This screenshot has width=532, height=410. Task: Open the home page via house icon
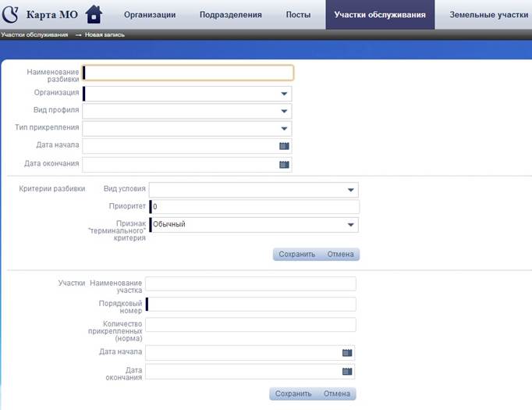tap(94, 15)
